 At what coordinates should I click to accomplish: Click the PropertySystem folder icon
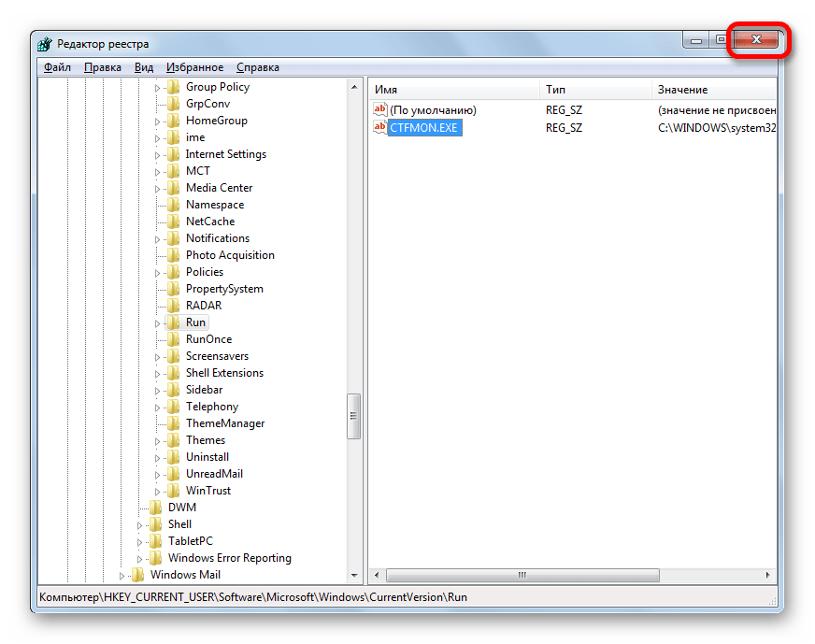174,289
